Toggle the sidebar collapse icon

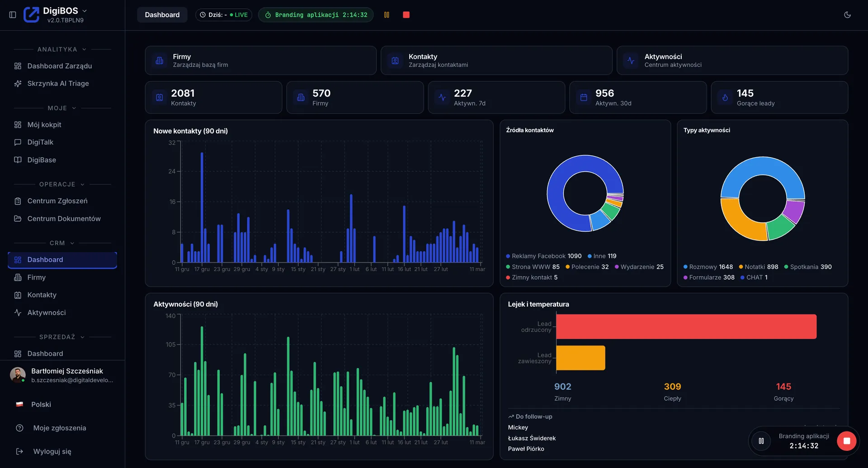[13, 15]
